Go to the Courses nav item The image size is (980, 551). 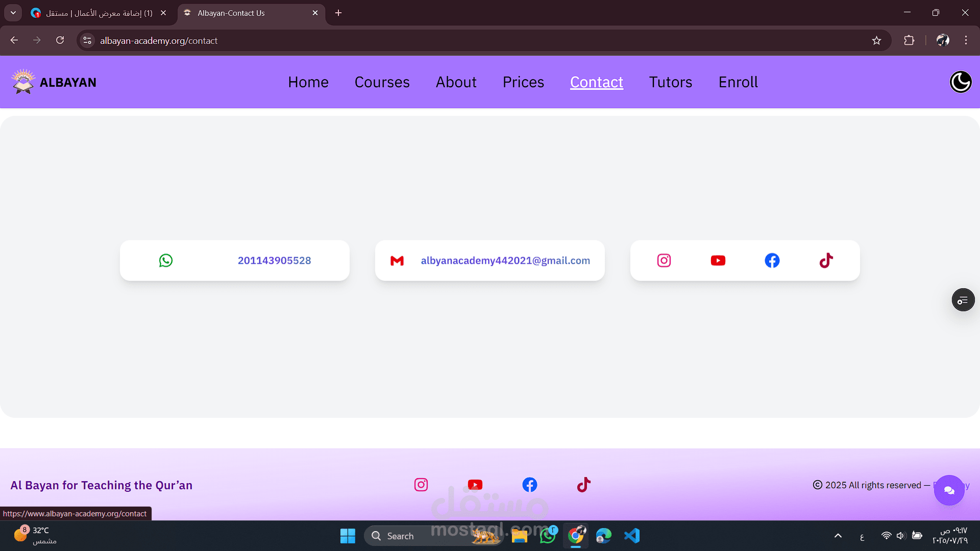click(382, 82)
